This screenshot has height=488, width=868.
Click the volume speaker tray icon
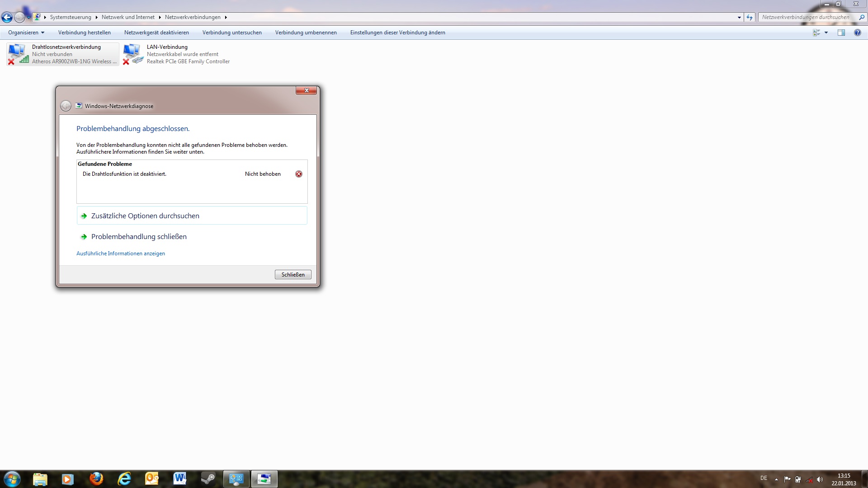click(x=820, y=479)
